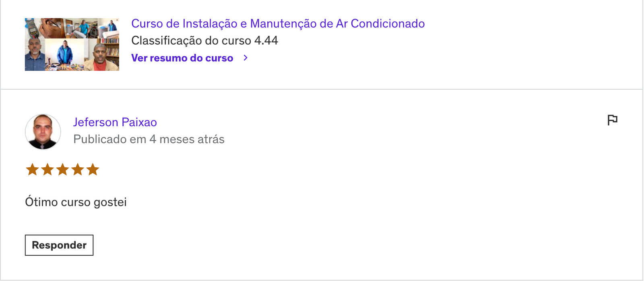Select the fifth rating star
This screenshot has height=281, width=644.
[x=93, y=169]
